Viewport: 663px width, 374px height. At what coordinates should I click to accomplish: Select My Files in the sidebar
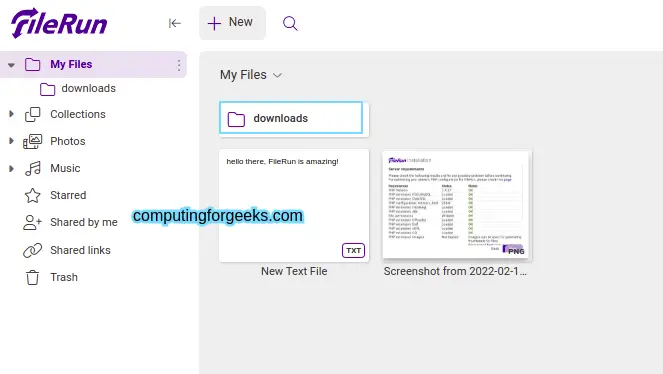coord(71,64)
